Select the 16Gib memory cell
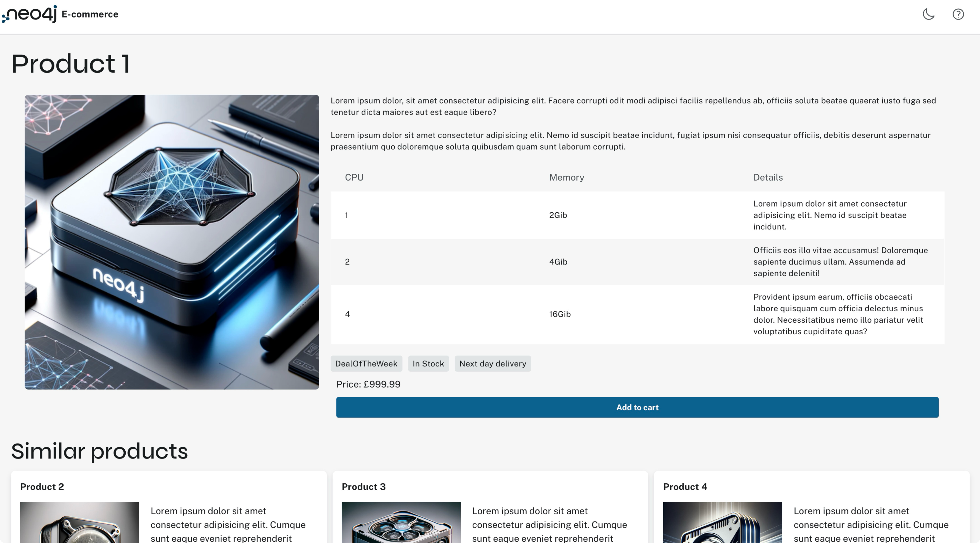 560,314
